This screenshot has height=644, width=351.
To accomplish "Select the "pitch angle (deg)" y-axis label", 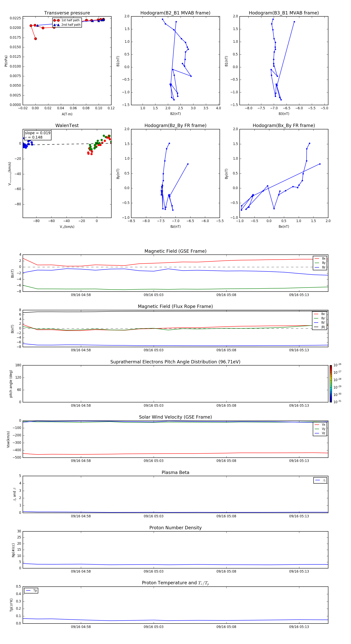I will (11, 384).
